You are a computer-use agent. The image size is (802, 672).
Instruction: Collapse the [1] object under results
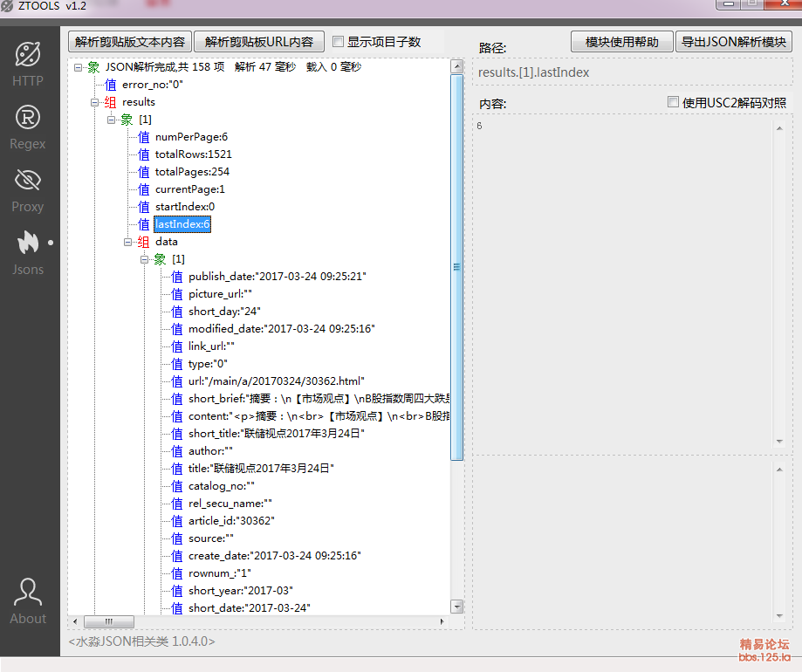click(111, 120)
